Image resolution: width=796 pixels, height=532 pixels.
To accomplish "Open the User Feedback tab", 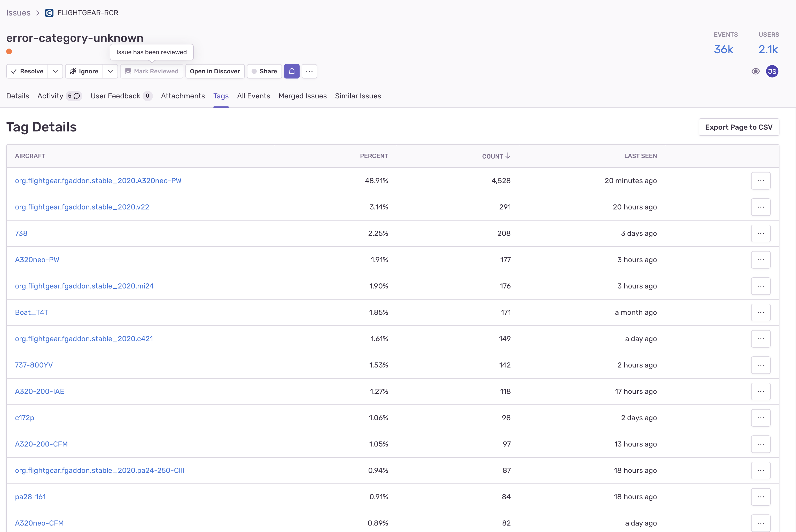I will [121, 96].
